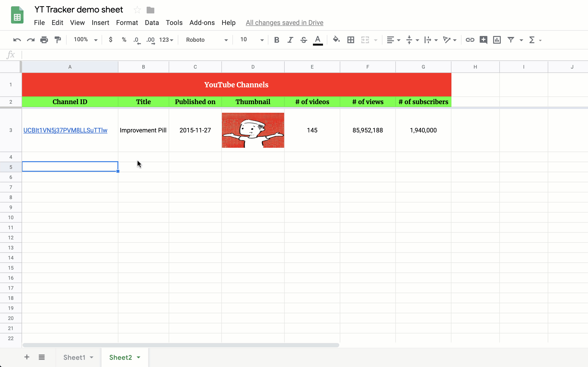The height and width of the screenshot is (367, 588).
Task: Open the Roboto font dropdown
Action: tap(207, 40)
